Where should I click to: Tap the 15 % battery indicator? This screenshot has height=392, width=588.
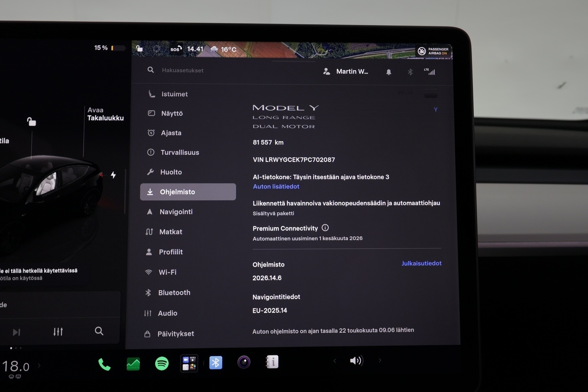pos(109,48)
